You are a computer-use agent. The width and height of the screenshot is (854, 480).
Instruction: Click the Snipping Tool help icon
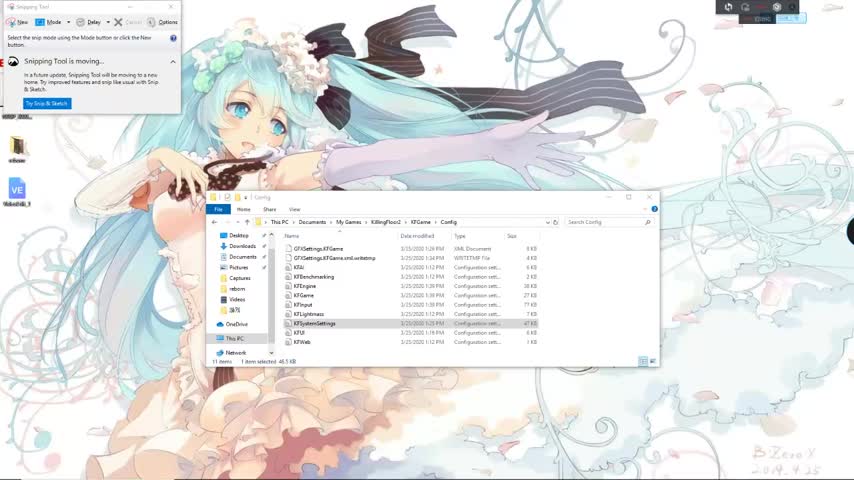click(173, 38)
